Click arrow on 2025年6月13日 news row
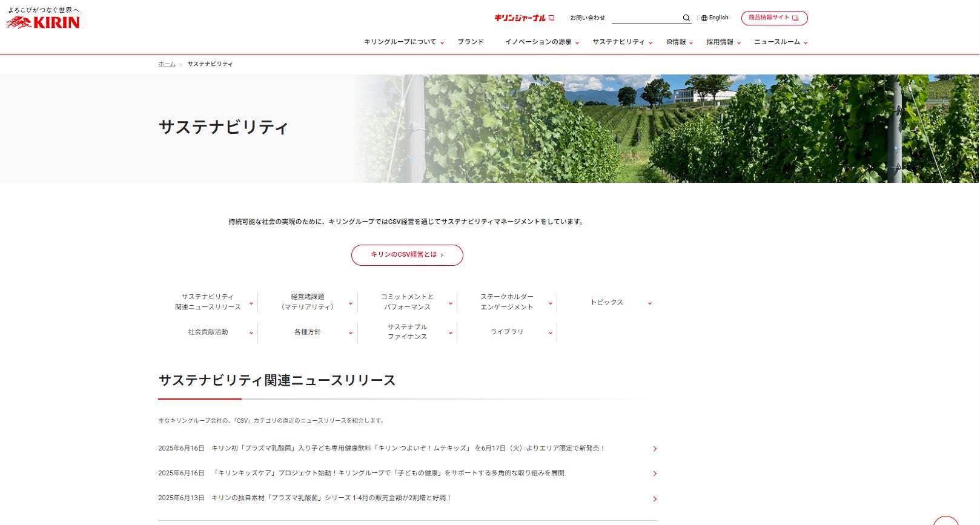The width and height of the screenshot is (980, 525). pos(655,499)
